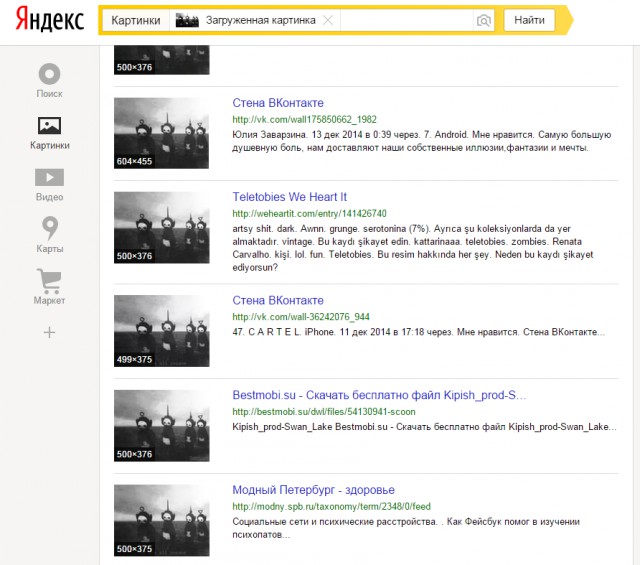
Task: Open Bestmobi.su Скачать бесплатно result title
Action: pos(379,395)
